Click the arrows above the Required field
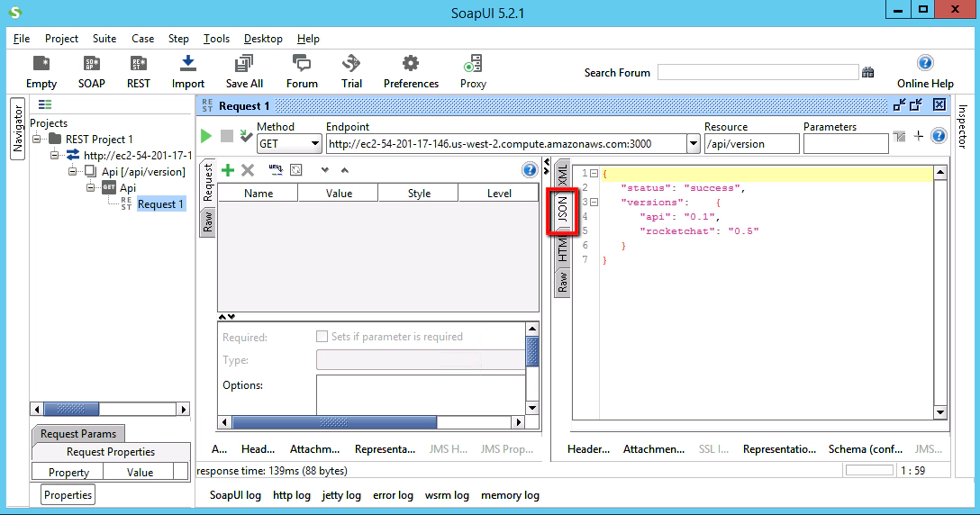This screenshot has width=980, height=515. point(227,317)
